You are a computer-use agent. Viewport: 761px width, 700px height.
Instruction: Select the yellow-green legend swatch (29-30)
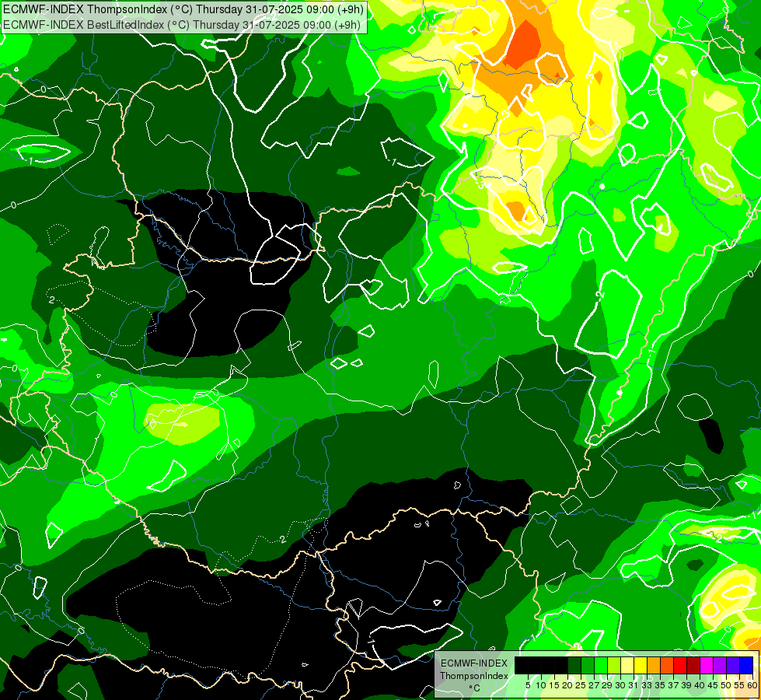tap(614, 666)
